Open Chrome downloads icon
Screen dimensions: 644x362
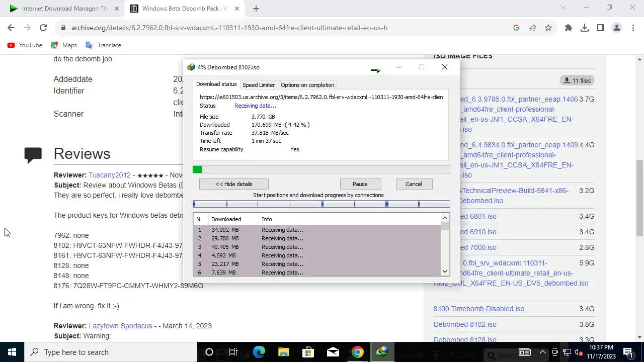(585, 28)
